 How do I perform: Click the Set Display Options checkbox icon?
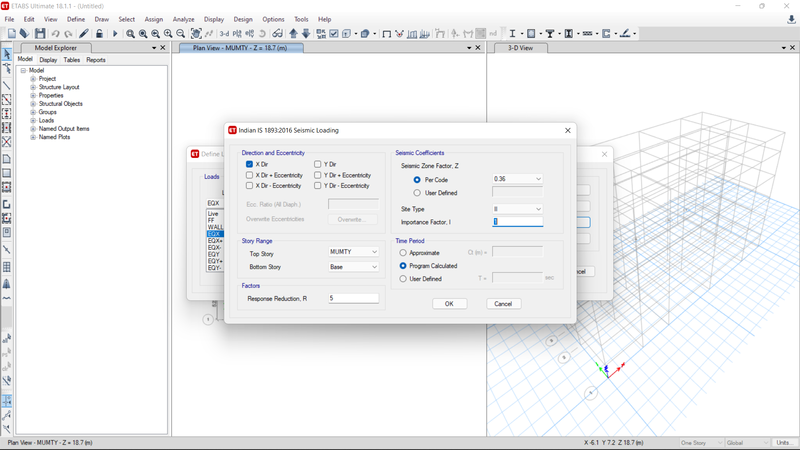point(334,34)
